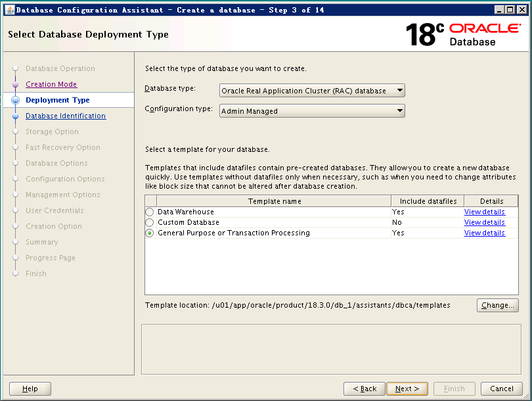Open the Database type dropdown

312,91
